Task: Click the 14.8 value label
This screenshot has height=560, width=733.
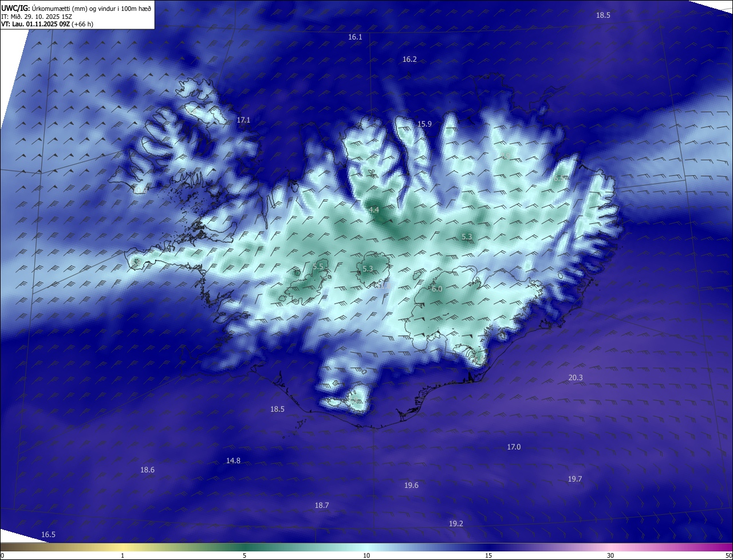Action: point(233,460)
